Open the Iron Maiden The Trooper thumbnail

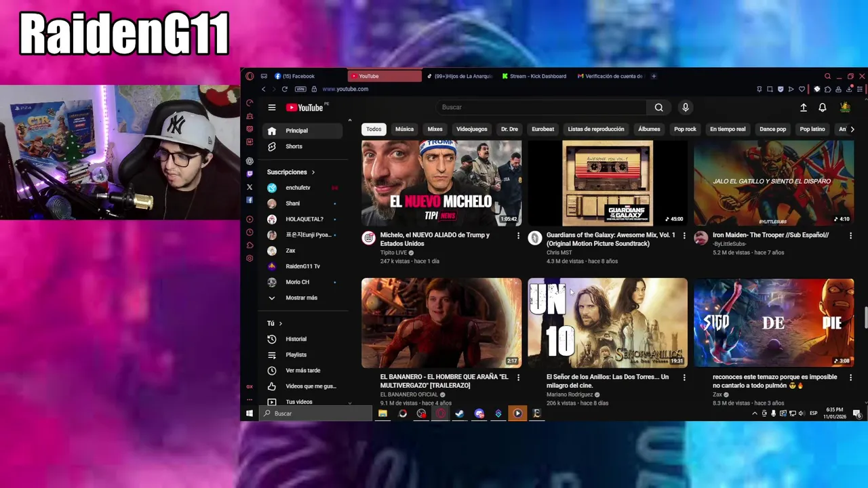[773, 183]
